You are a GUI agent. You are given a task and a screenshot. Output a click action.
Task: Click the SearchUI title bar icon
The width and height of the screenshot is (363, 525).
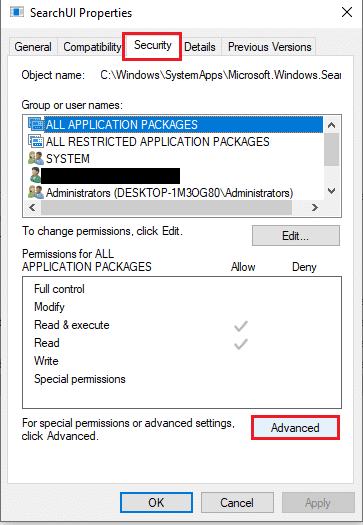17,13
